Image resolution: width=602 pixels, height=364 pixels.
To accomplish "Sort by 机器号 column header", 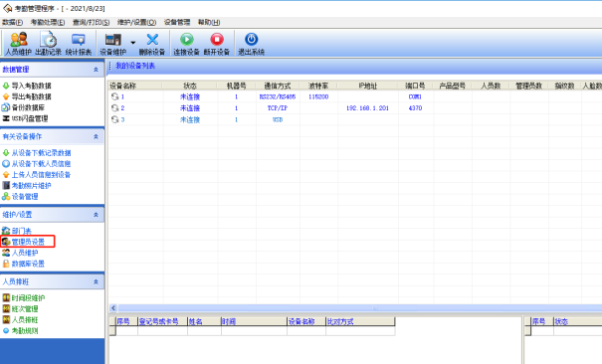I will (236, 86).
